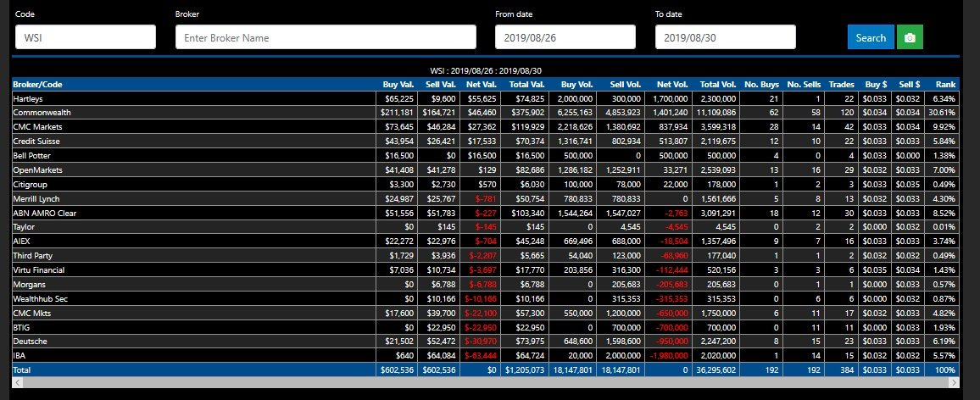
Task: Click OpenMarkets rank 7.00%
Action: click(944, 170)
